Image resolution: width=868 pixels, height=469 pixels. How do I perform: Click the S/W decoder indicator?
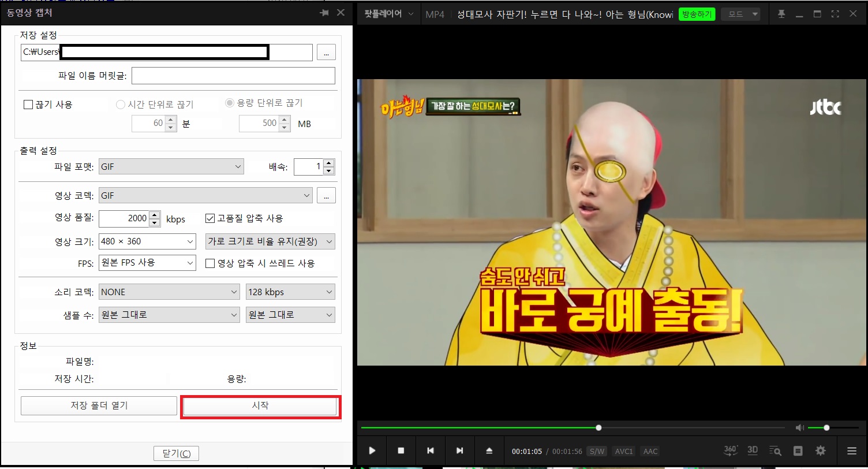pos(597,451)
